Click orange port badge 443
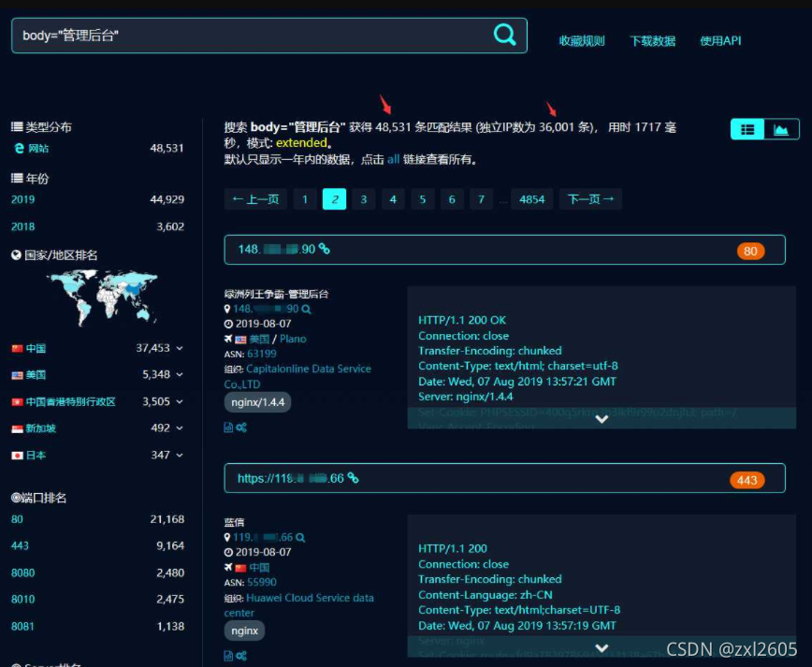The height and width of the screenshot is (667, 812). click(x=747, y=480)
